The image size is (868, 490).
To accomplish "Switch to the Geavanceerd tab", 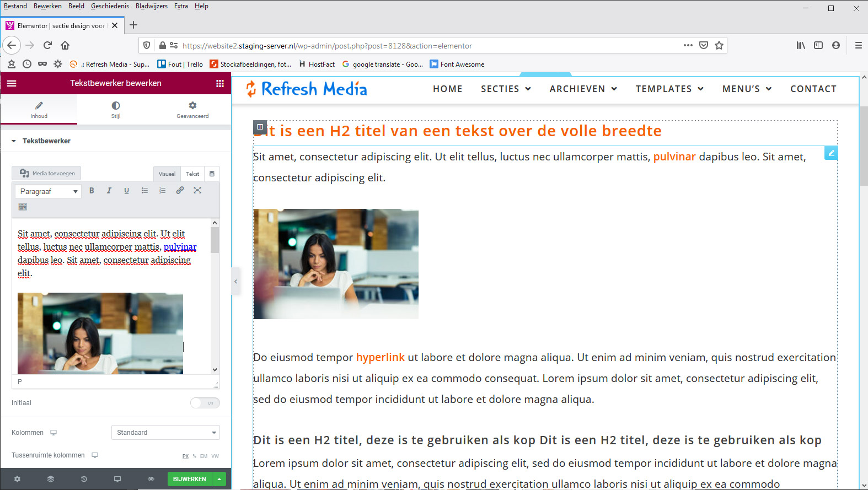I will pyautogui.click(x=192, y=109).
